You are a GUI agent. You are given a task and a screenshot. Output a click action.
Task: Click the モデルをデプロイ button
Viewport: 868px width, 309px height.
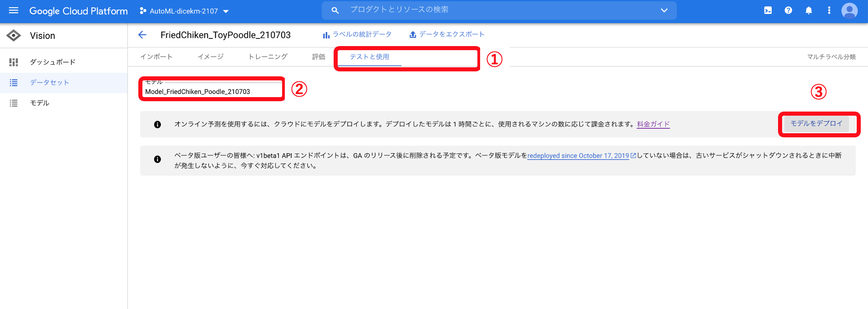[816, 123]
